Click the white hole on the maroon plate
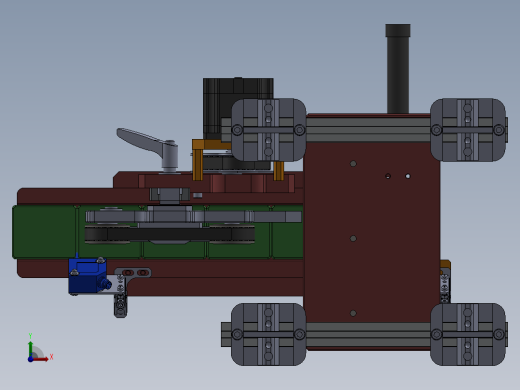Viewport: 520px width, 390px height. (x=408, y=176)
